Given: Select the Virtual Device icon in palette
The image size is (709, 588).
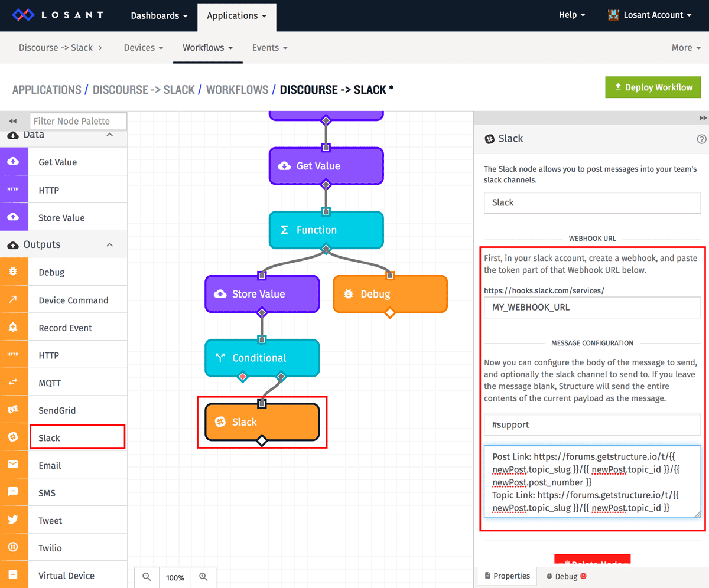Looking at the screenshot, I should tap(13, 575).
